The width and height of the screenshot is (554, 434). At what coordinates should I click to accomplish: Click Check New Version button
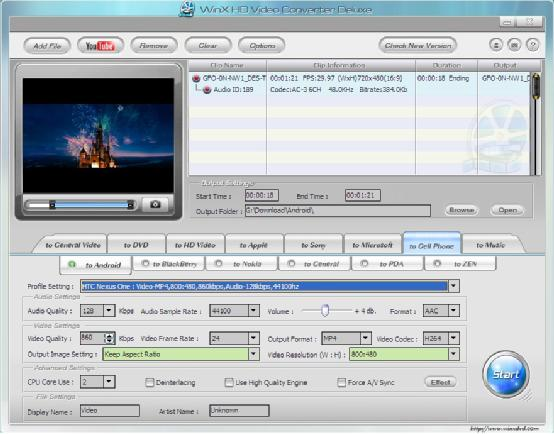click(x=418, y=45)
